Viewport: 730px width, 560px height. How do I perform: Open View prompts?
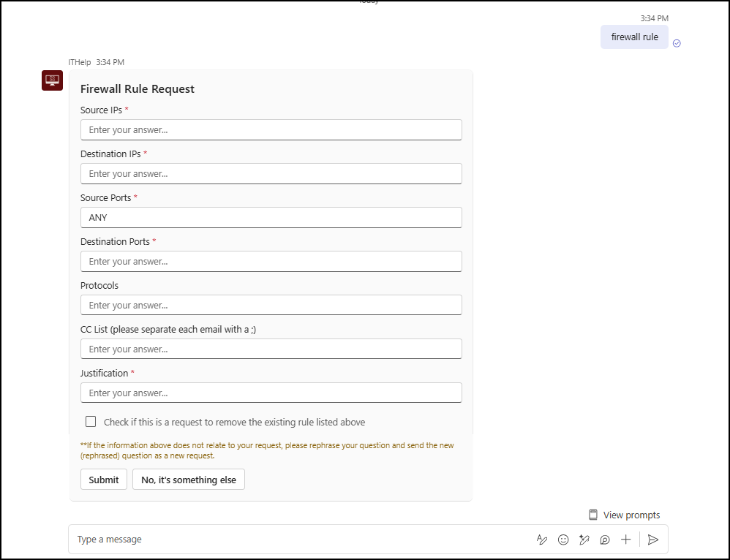(631, 515)
